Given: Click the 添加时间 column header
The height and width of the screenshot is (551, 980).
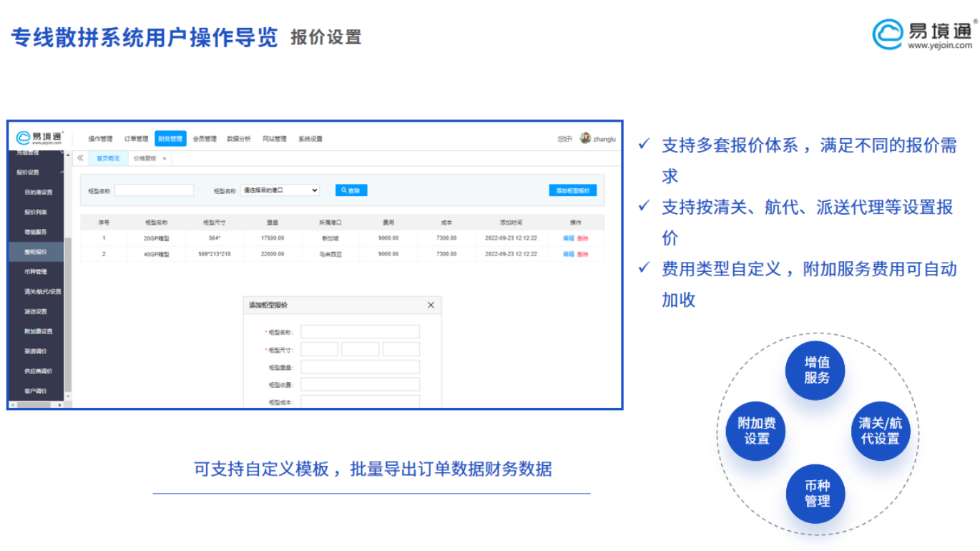Looking at the screenshot, I should click(511, 223).
